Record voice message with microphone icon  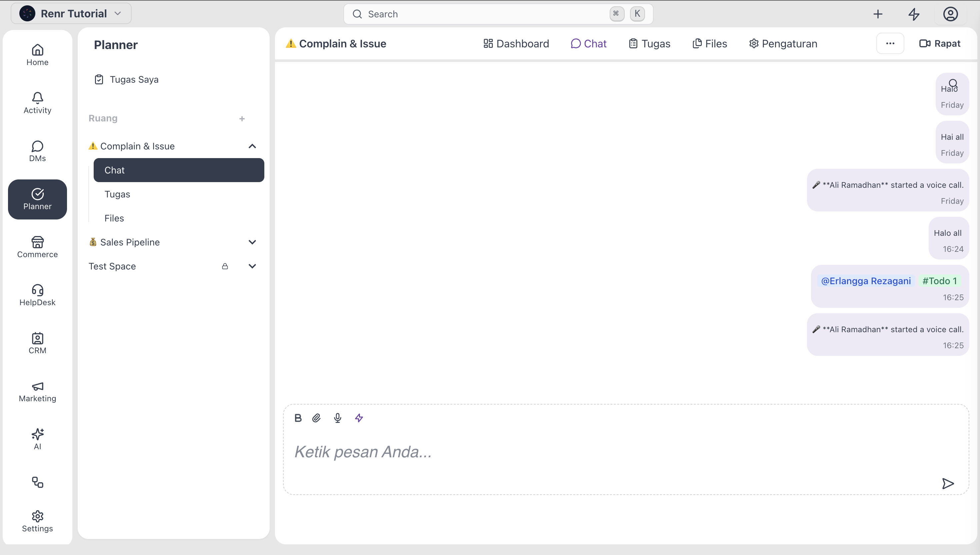coord(338,418)
